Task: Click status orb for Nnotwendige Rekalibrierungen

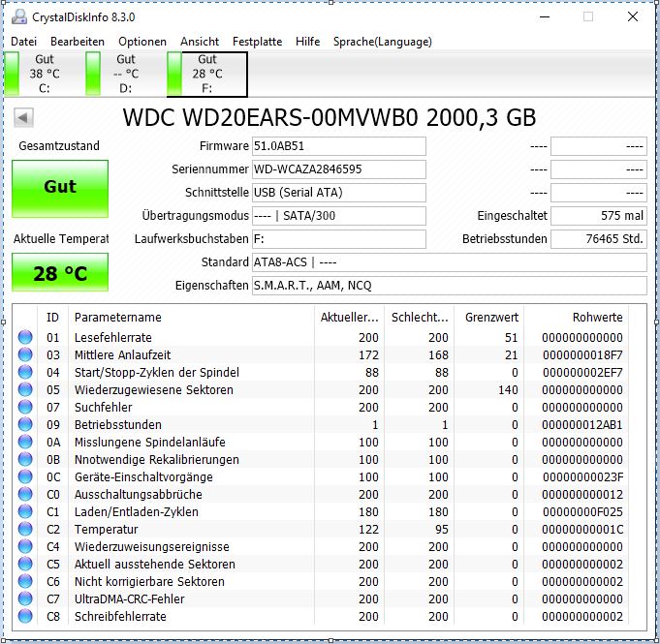Action: coord(25,459)
